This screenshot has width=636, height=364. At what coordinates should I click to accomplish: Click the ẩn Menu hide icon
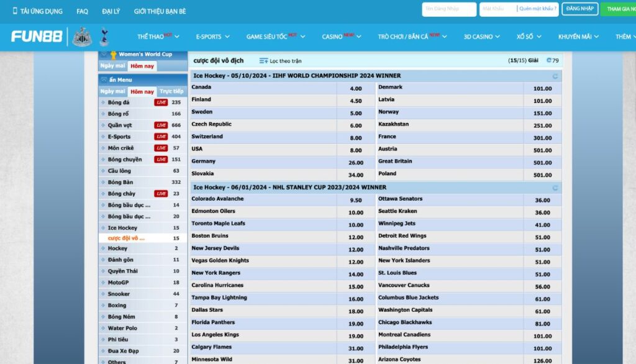point(104,80)
